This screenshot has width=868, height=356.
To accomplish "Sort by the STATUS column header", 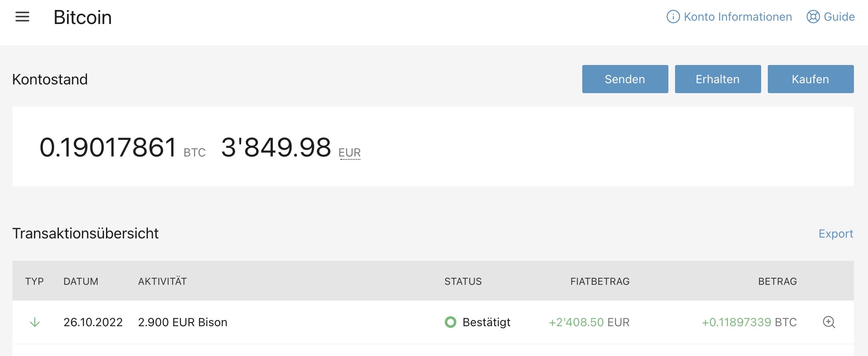I will click(x=463, y=281).
